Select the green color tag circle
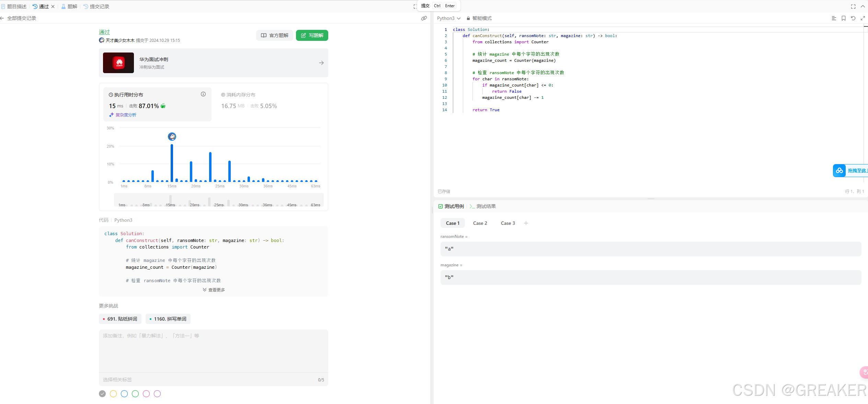Viewport: 868px width, 404px height. pyautogui.click(x=135, y=394)
